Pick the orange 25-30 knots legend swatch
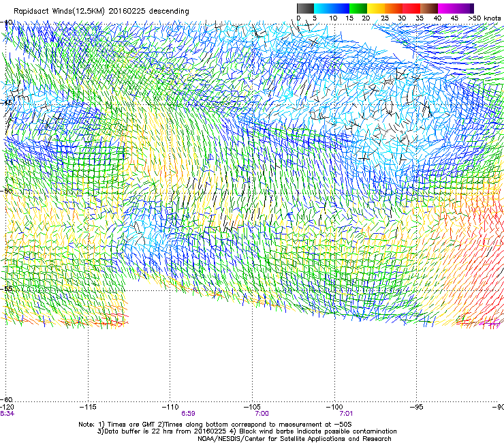Image resolution: width=504 pixels, height=443 pixels. click(x=394, y=8)
